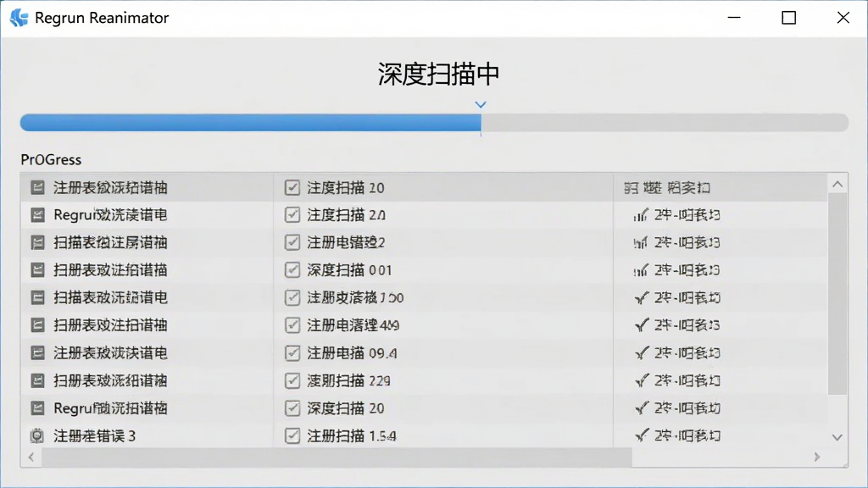Click the list icon in the highlighted top row
The image size is (868, 488).
[x=37, y=187]
